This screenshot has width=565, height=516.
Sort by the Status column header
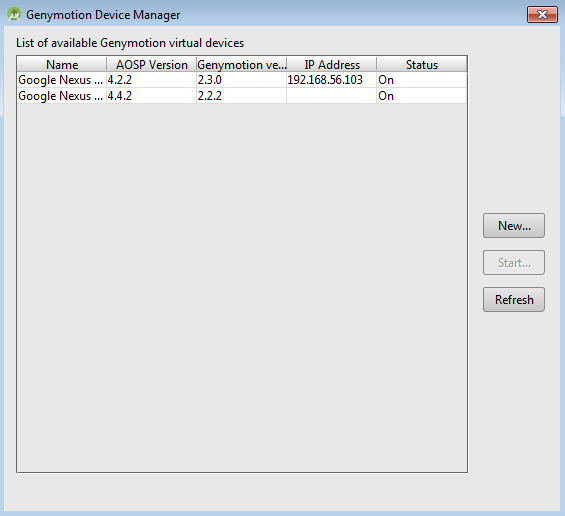pos(422,65)
